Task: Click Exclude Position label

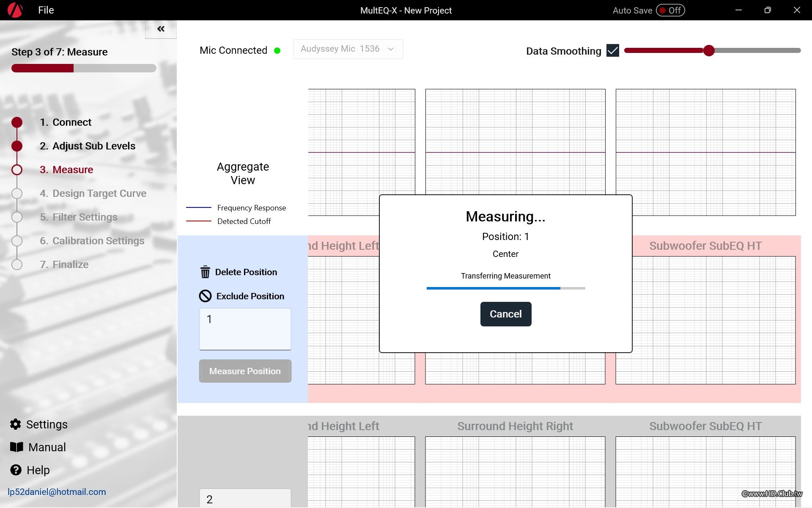Action: [250, 296]
